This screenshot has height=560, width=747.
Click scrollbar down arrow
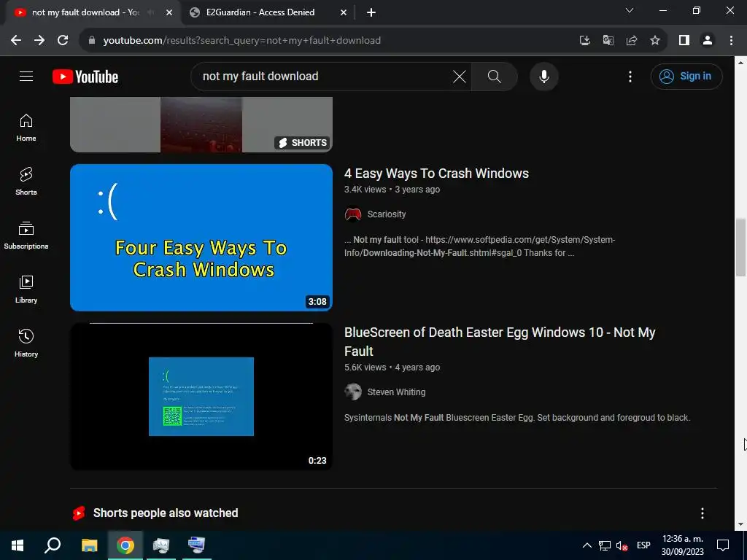click(740, 524)
